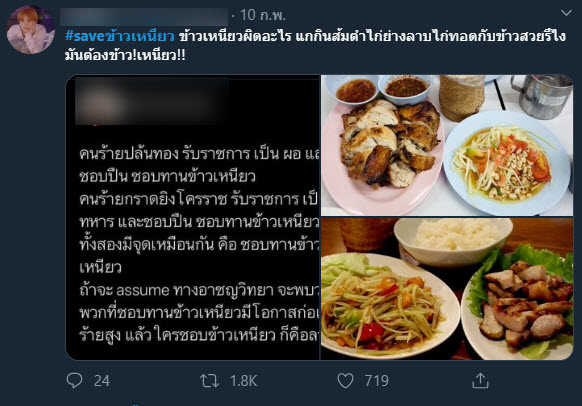Like the tweet with the heart icon
Screen dimensions: 582x406
coord(345,381)
